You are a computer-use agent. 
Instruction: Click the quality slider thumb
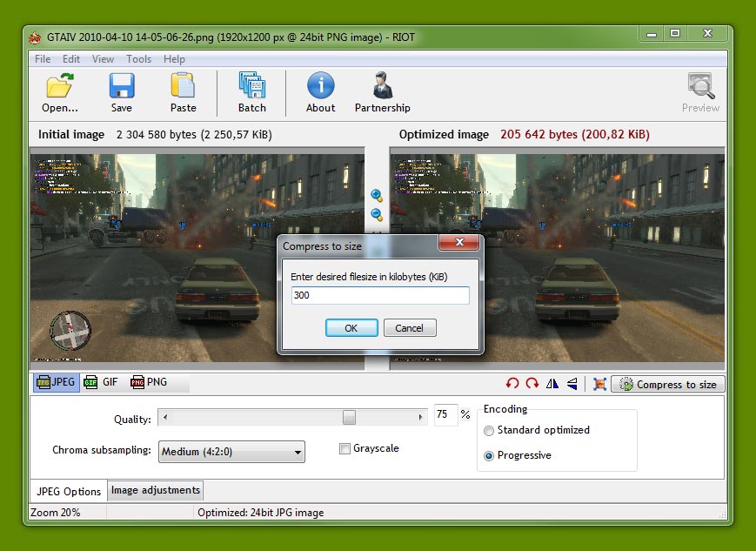click(349, 417)
